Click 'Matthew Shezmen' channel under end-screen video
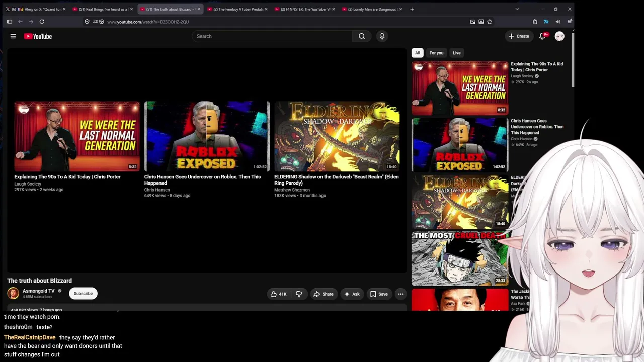The width and height of the screenshot is (644, 362). pyautogui.click(x=292, y=190)
